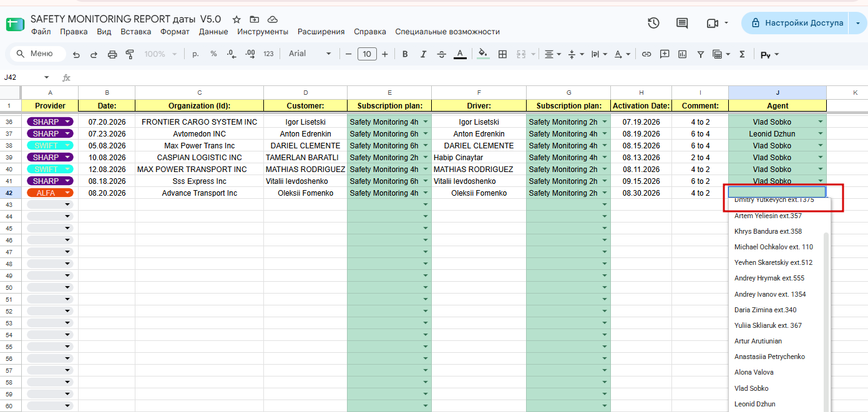Increase decimal places icon
The width and height of the screenshot is (868, 412).
250,54
